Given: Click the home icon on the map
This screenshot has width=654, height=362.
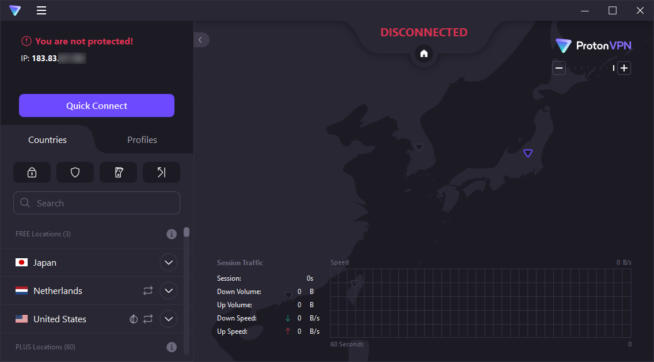Looking at the screenshot, I should pyautogui.click(x=424, y=54).
